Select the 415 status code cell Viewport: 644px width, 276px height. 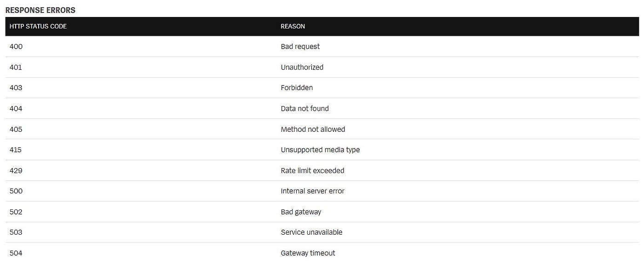click(16, 150)
